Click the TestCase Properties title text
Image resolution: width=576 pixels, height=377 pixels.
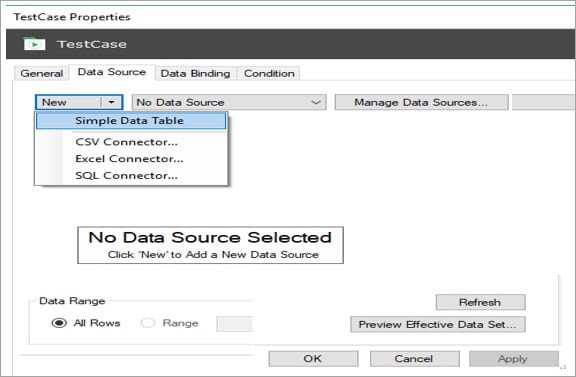pos(72,17)
